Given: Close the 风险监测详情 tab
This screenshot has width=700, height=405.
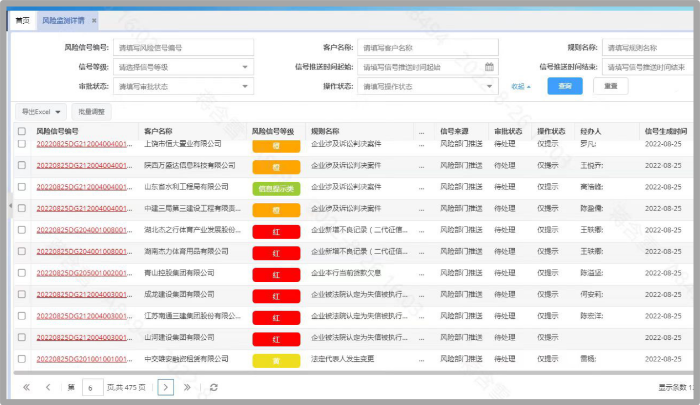Looking at the screenshot, I should coord(94,20).
